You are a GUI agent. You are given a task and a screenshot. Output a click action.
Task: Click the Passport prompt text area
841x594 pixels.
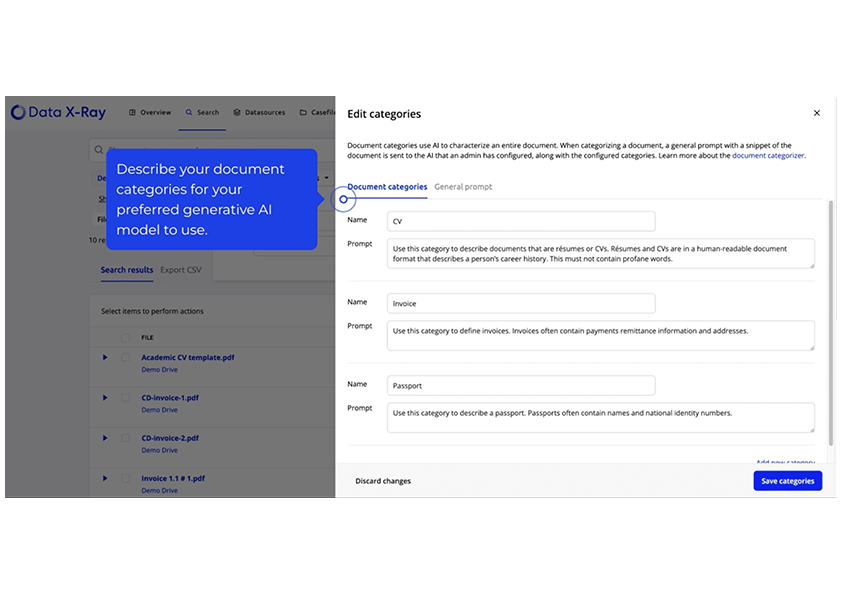click(601, 417)
